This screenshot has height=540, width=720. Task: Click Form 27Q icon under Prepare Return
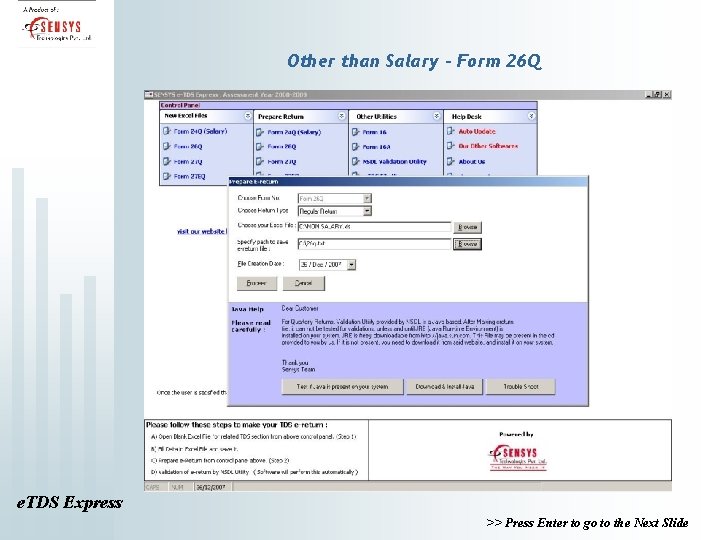tap(260, 161)
